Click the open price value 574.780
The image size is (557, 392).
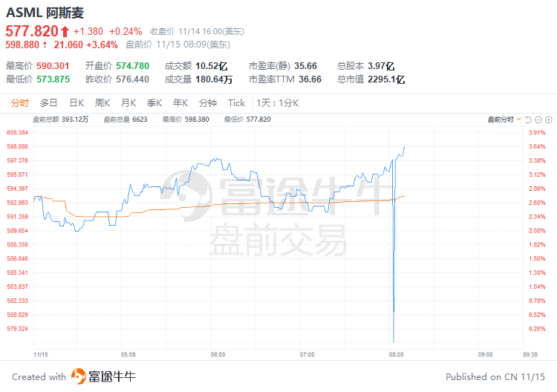point(132,66)
